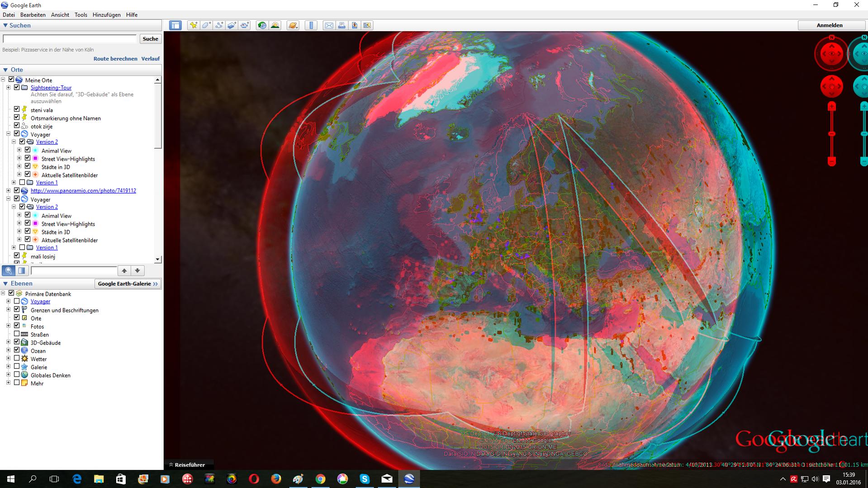Open File Explorer from the taskbar
The image size is (868, 488).
(x=99, y=479)
